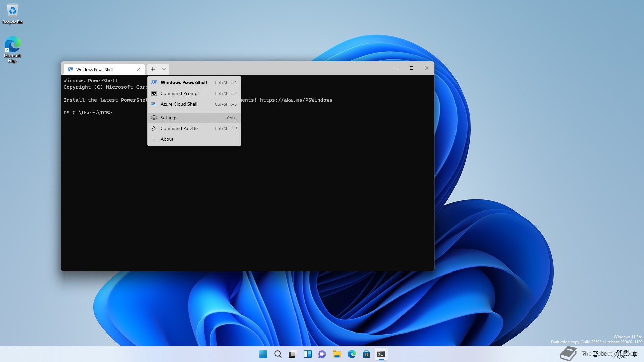Open Teams Chat on taskbar

coord(322,354)
